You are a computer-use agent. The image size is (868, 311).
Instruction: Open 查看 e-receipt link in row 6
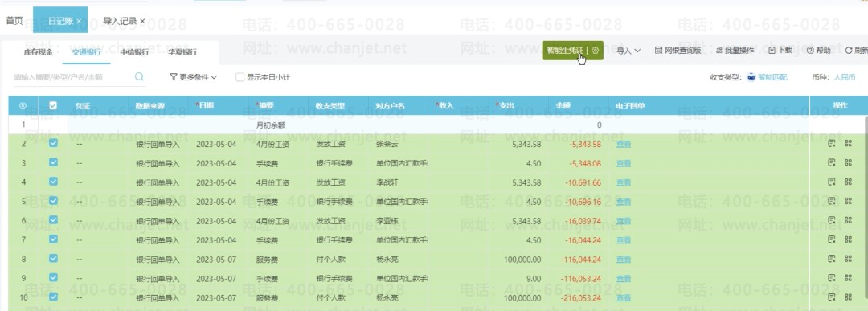624,221
